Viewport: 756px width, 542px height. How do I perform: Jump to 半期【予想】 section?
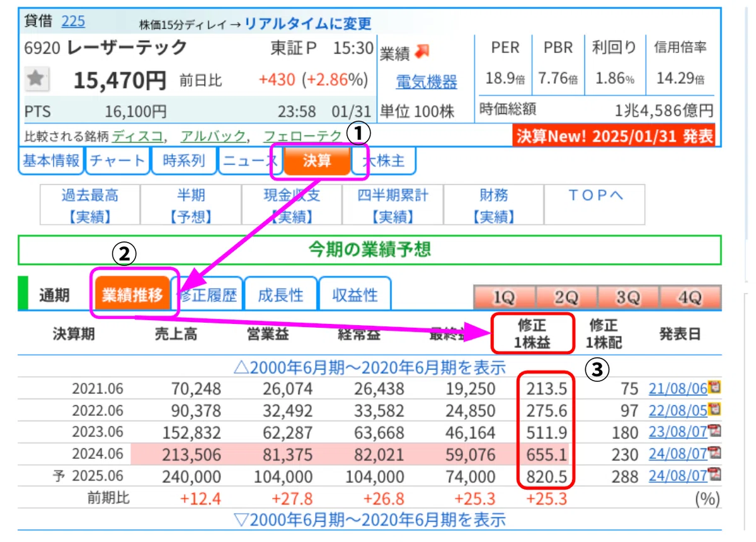pos(191,205)
